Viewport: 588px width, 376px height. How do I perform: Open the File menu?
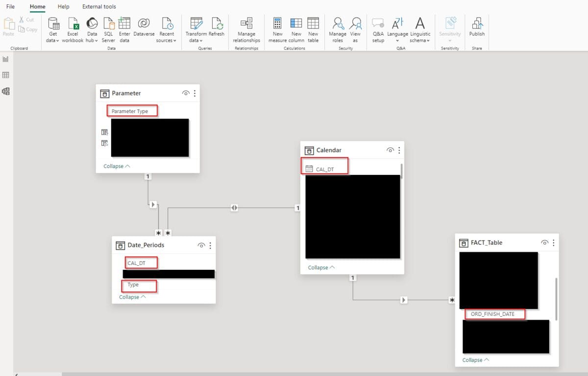pos(10,6)
